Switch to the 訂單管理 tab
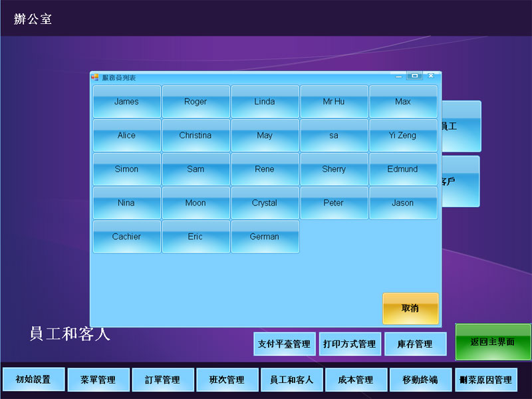 [162, 380]
